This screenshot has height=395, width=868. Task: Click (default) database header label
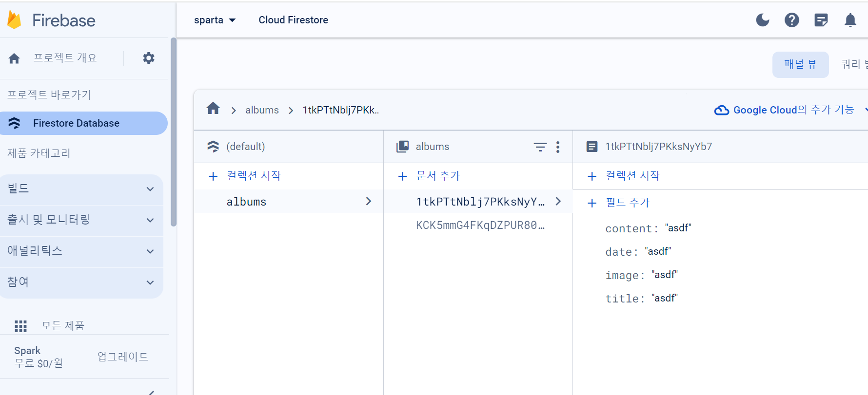246,147
